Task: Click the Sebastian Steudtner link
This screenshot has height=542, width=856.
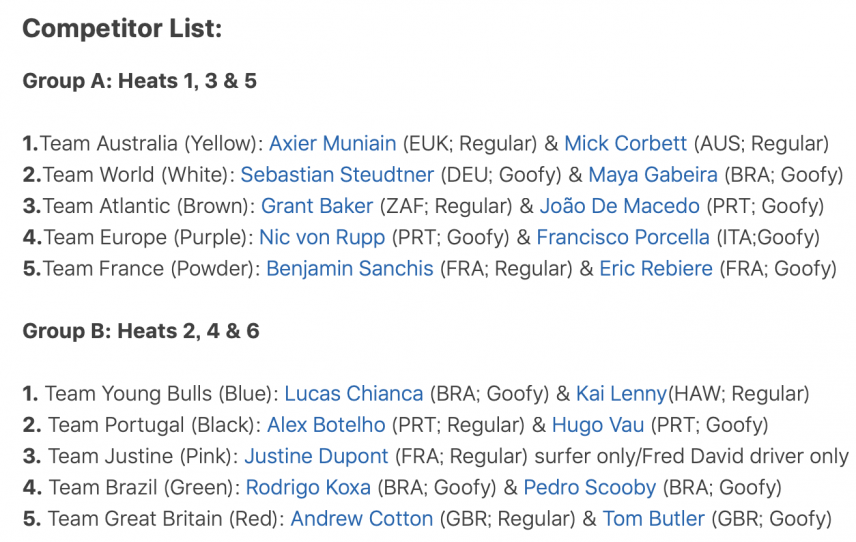Action: pos(337,175)
